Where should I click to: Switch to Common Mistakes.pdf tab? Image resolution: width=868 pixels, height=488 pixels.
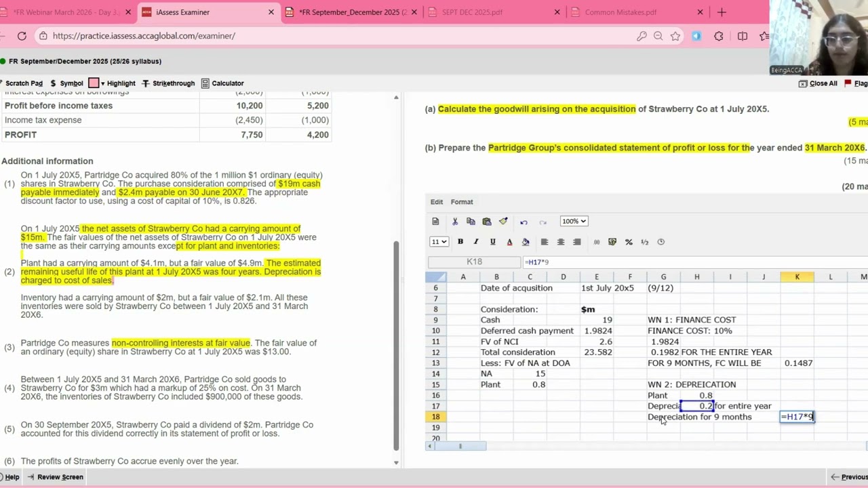point(637,12)
